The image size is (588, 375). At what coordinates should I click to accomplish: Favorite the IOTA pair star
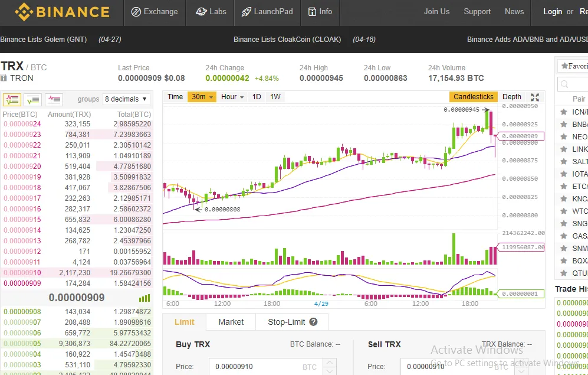coord(563,174)
